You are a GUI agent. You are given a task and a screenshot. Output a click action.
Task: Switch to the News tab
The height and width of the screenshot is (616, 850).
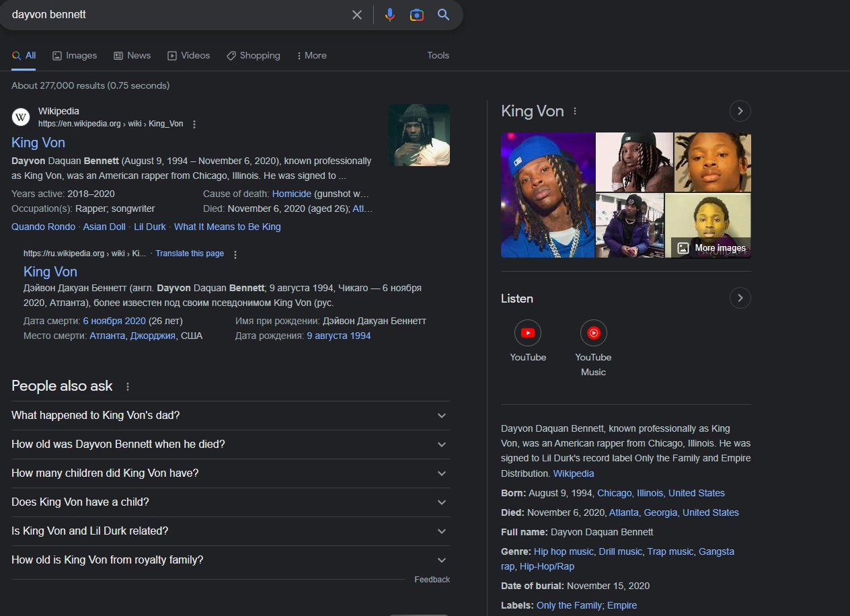(x=132, y=56)
